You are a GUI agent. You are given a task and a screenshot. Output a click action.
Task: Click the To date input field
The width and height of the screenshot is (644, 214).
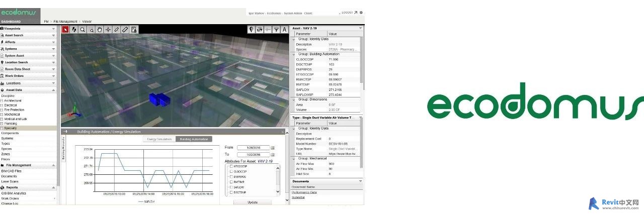click(x=254, y=154)
